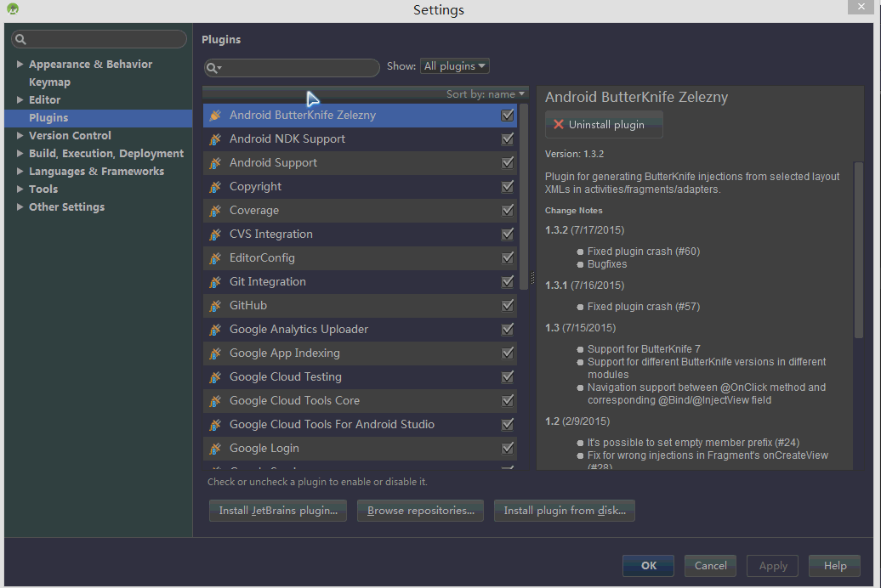Expand the Languages & Frameworks arrow
881x588 pixels.
(x=20, y=172)
